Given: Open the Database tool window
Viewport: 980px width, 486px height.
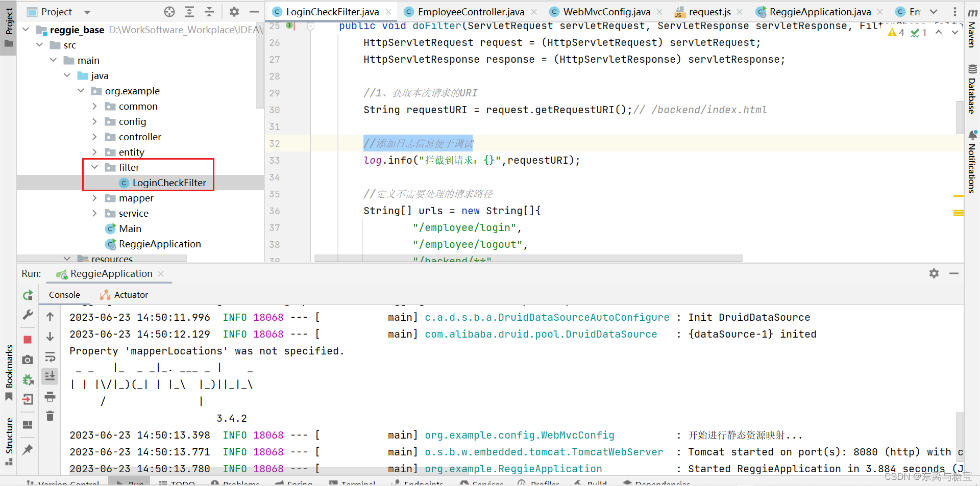Looking at the screenshot, I should [x=972, y=90].
